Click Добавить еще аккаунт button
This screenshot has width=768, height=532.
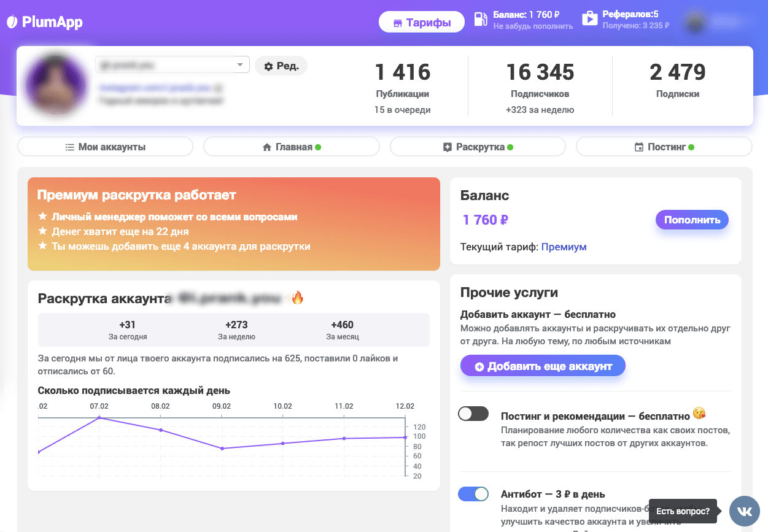point(543,366)
